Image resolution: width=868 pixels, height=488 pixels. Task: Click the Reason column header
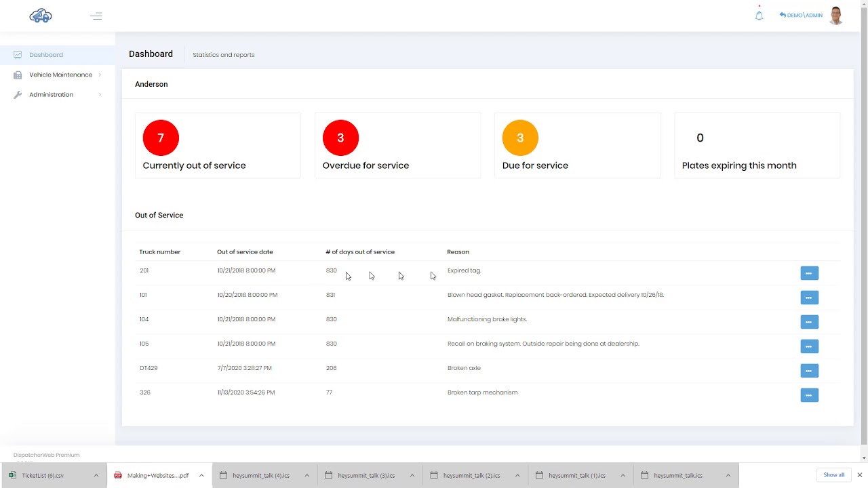[x=458, y=252]
